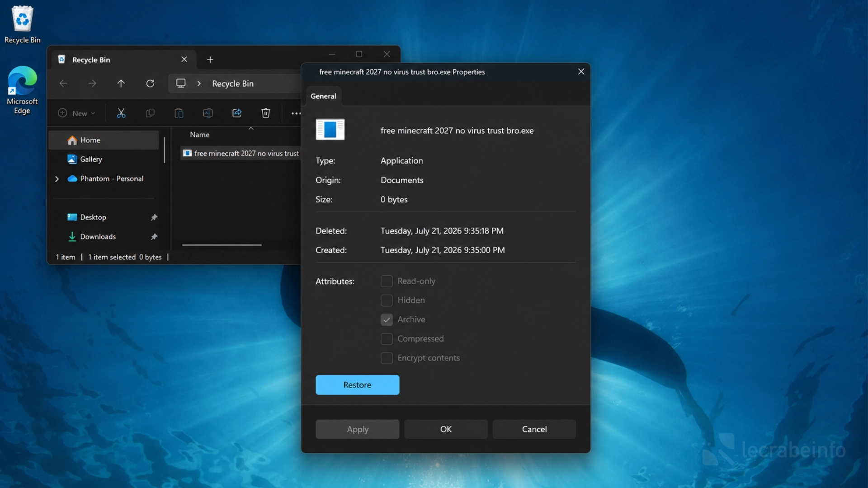Viewport: 868px width, 488px height.
Task: Click the '1 item selected' status text
Action: pos(112,257)
